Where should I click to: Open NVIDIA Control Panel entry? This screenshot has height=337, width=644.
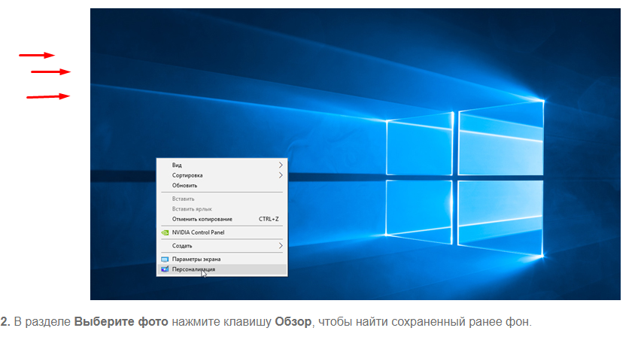tap(222, 232)
